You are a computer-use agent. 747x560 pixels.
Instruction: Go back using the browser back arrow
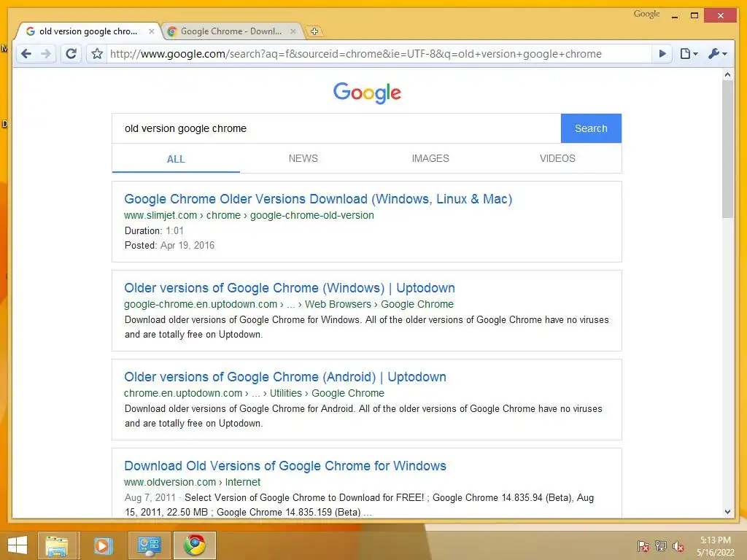point(26,54)
